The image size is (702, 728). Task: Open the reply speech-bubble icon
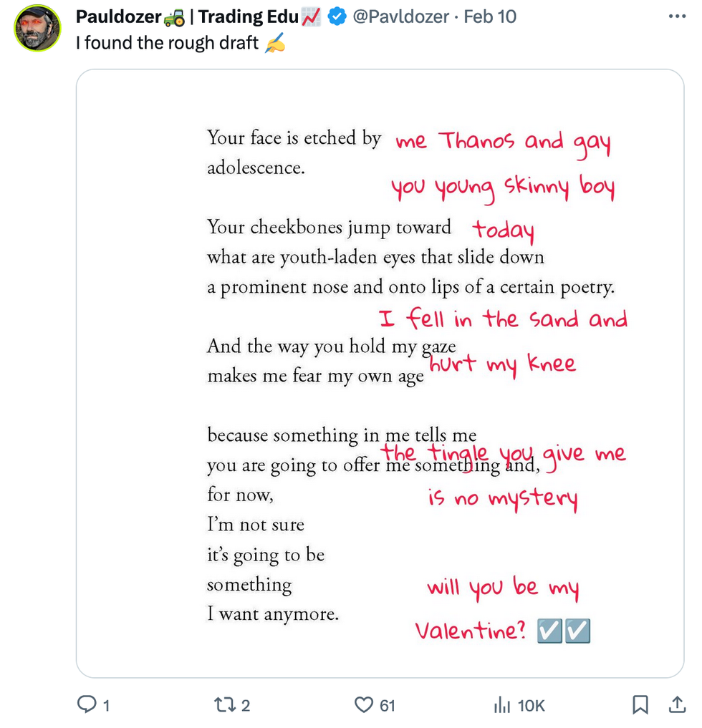point(87,705)
